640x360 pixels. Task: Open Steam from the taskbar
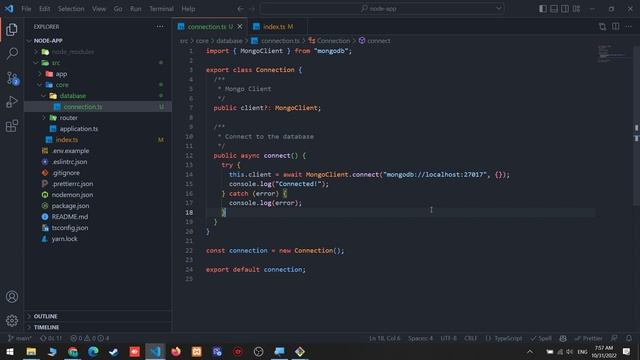click(x=114, y=351)
